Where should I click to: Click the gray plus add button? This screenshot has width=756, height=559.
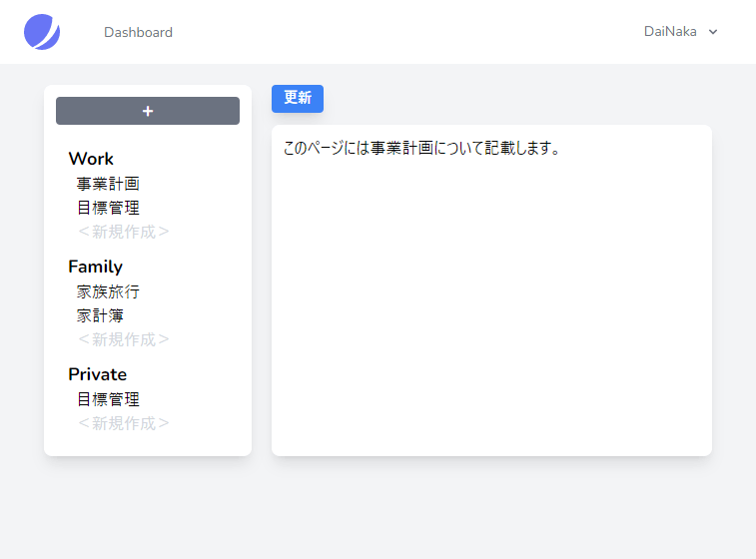click(x=148, y=111)
